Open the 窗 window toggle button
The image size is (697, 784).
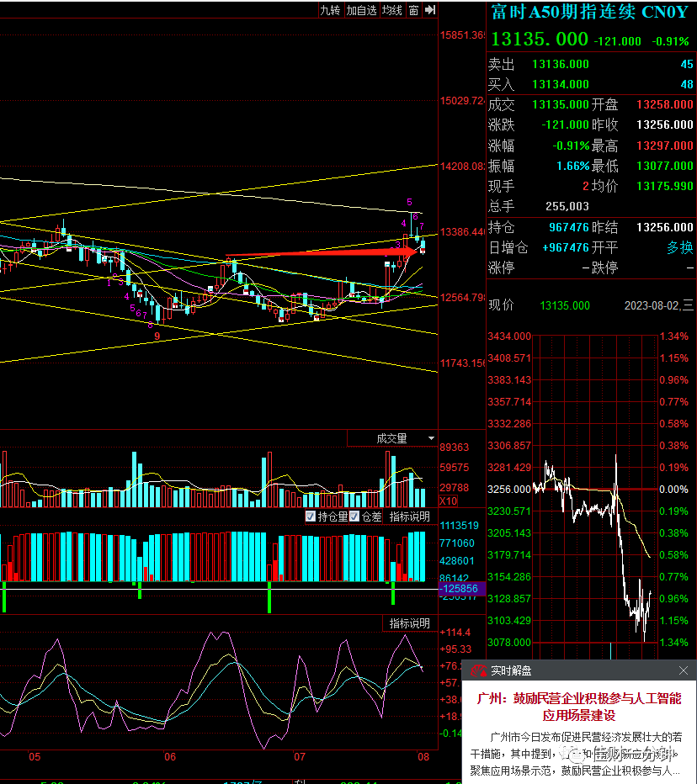tap(414, 10)
